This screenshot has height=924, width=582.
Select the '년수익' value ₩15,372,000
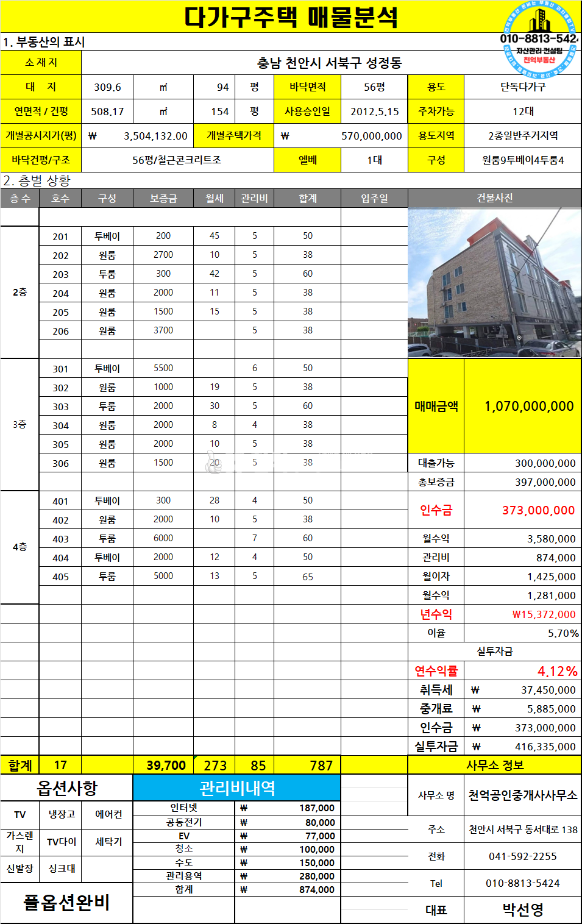point(544,614)
